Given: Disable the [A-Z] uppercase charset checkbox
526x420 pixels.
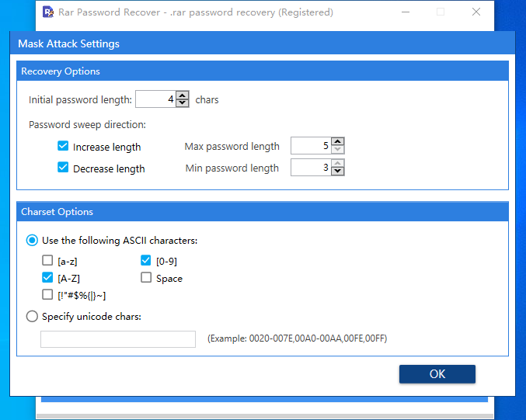Looking at the screenshot, I should tap(47, 277).
